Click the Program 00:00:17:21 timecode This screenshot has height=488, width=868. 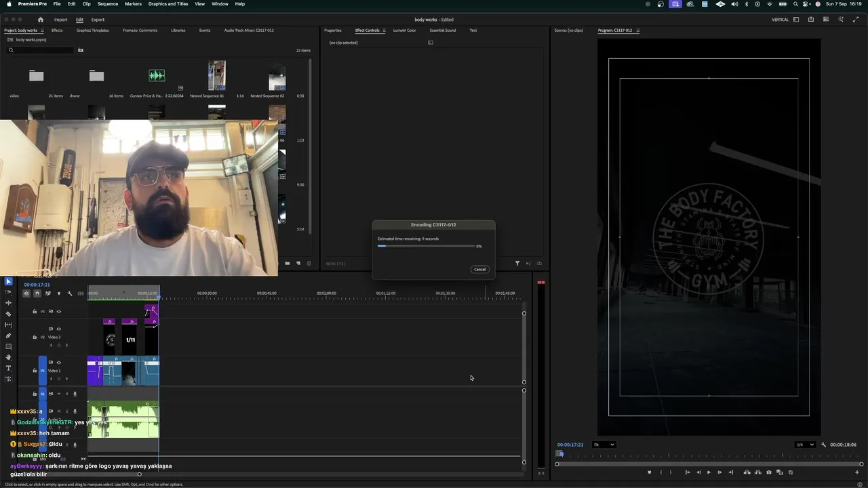coord(570,445)
